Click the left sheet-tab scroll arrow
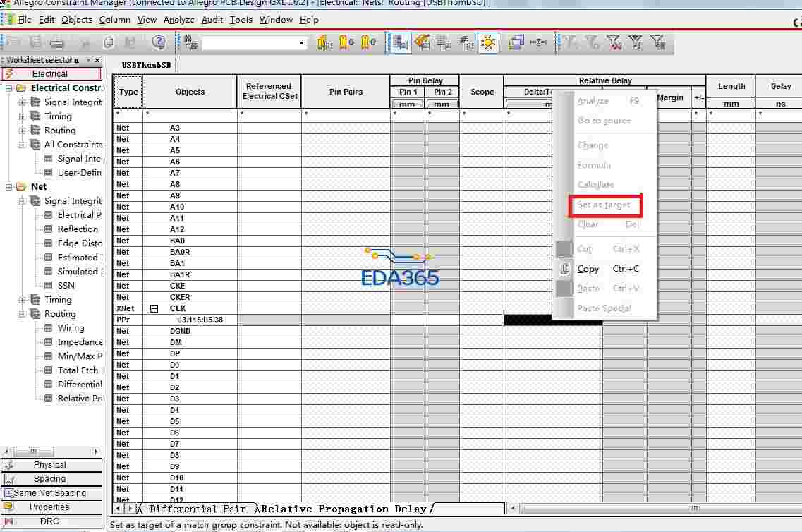 pos(119,509)
